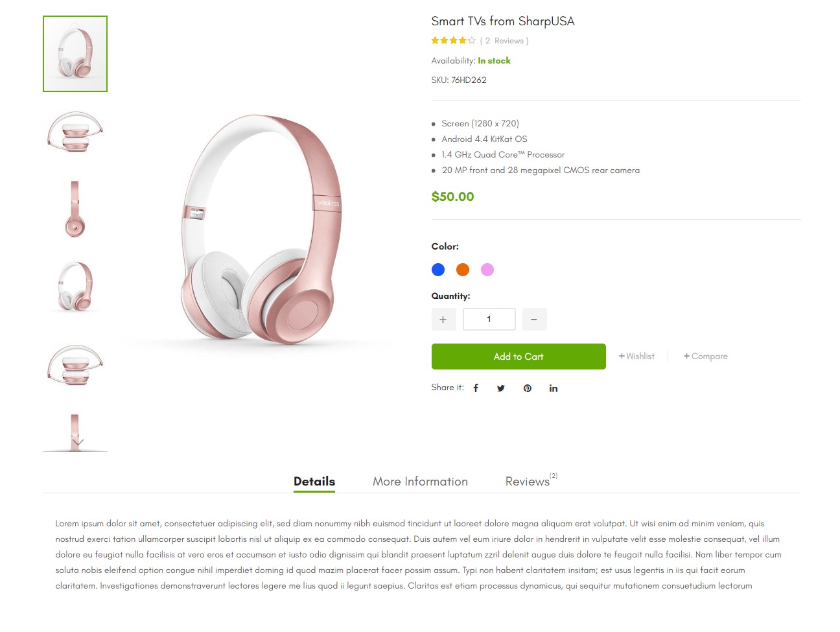Click the star rating icons
Screen dimensions: 840x632
click(453, 41)
